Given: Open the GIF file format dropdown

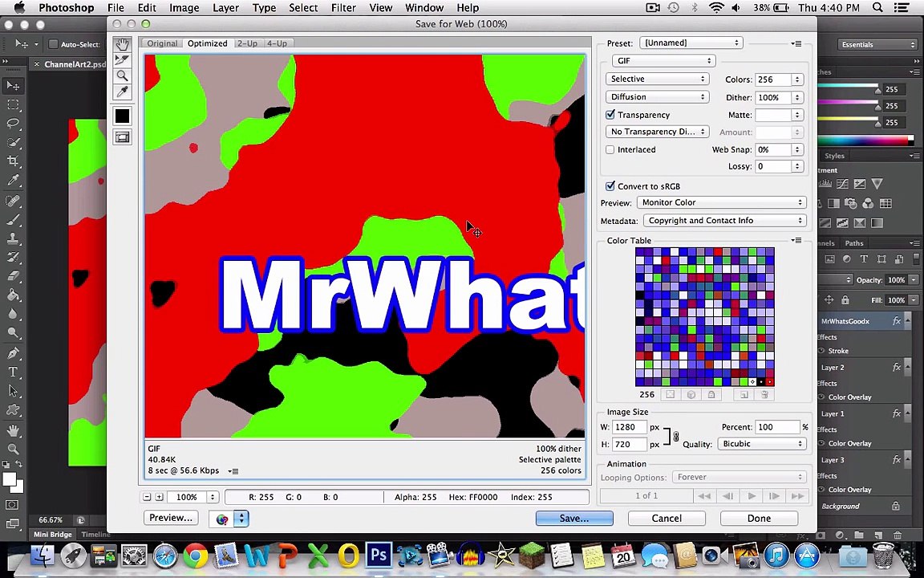Looking at the screenshot, I should point(663,61).
